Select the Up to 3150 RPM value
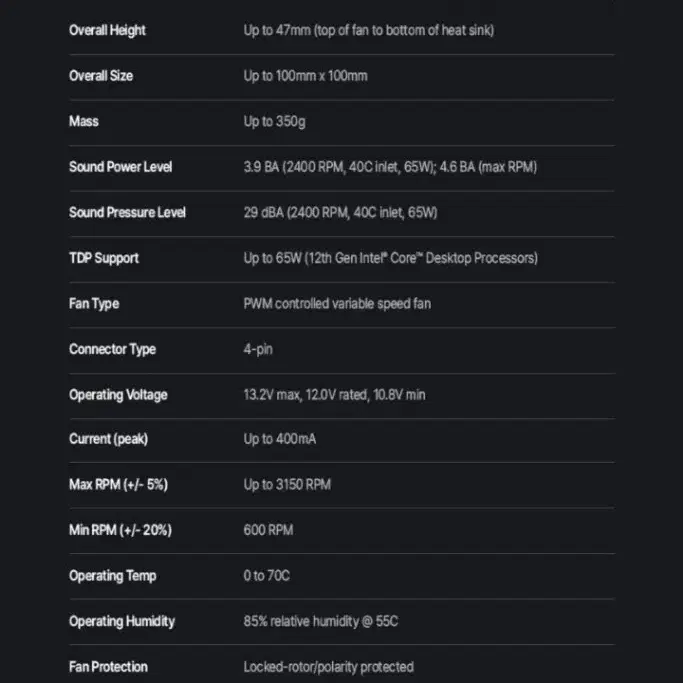The width and height of the screenshot is (683, 683). click(287, 484)
